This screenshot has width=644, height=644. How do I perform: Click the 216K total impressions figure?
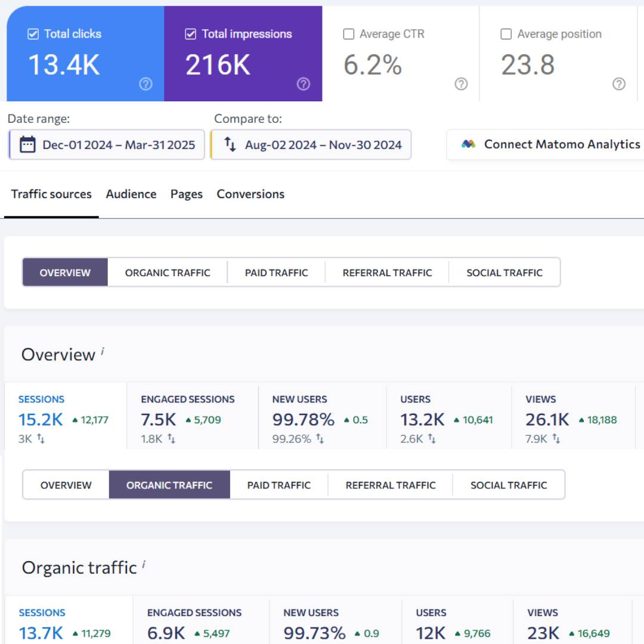pyautogui.click(x=218, y=65)
